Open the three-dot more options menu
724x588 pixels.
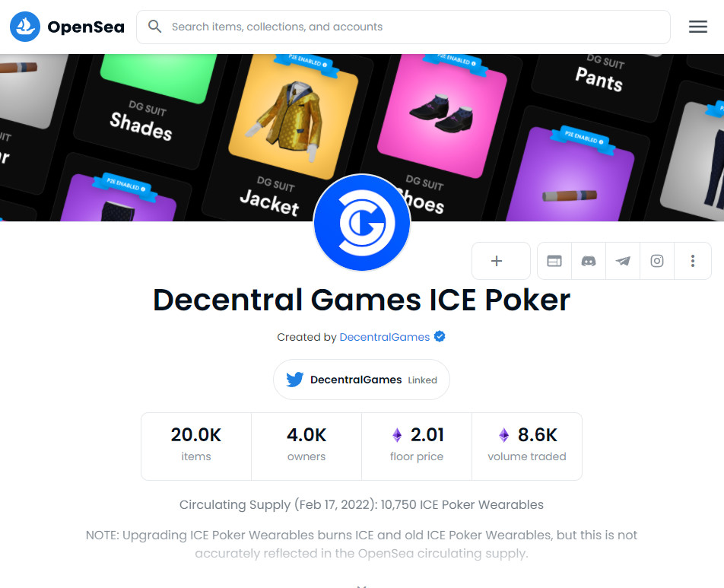693,261
